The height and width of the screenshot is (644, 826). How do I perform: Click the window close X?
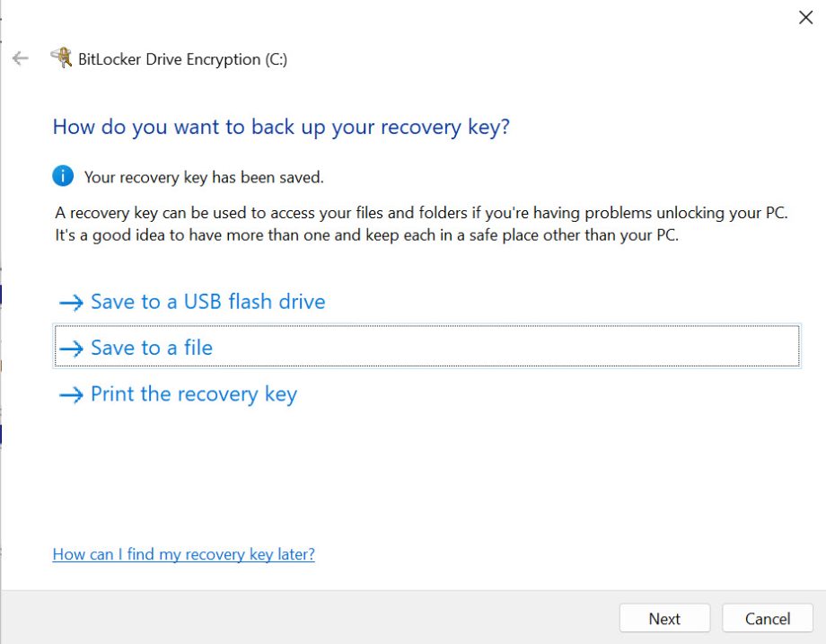tap(804, 17)
